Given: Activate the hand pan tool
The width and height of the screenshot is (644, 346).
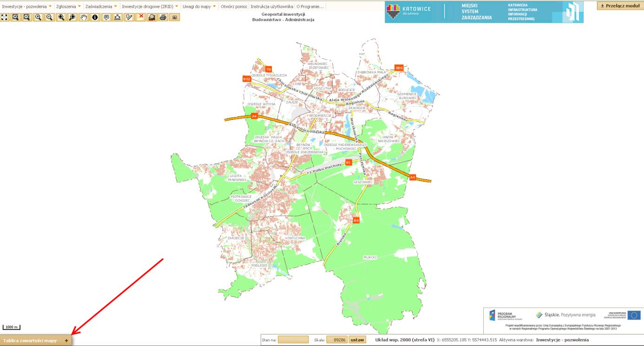Looking at the screenshot, I should point(84,17).
